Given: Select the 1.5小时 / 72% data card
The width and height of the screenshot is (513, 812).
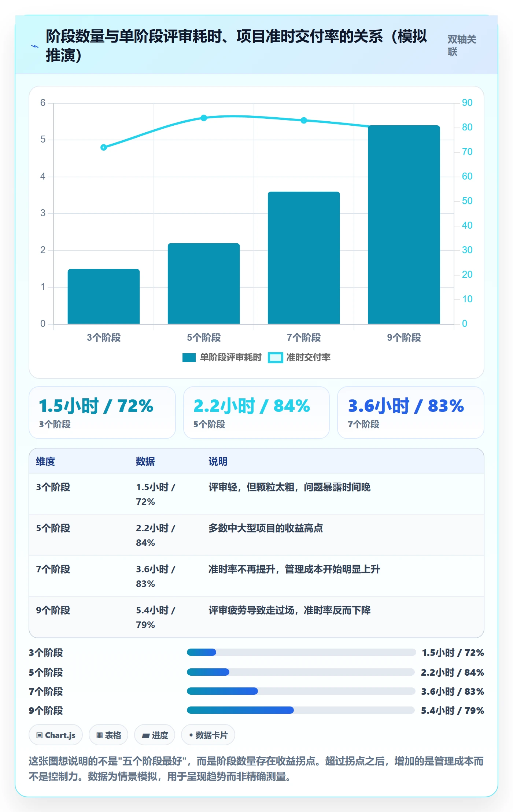Looking at the screenshot, I should click(102, 413).
